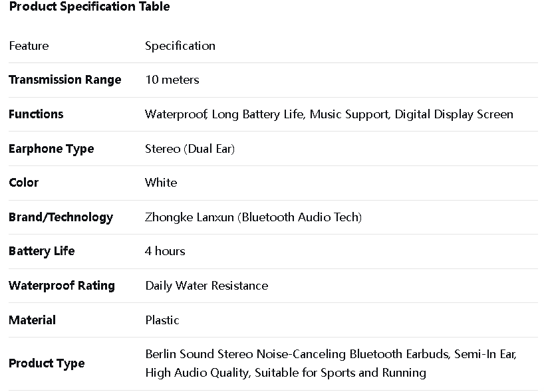The height and width of the screenshot is (392, 544).
Task: Click the Daily Water Resistance value
Action: tap(206, 286)
